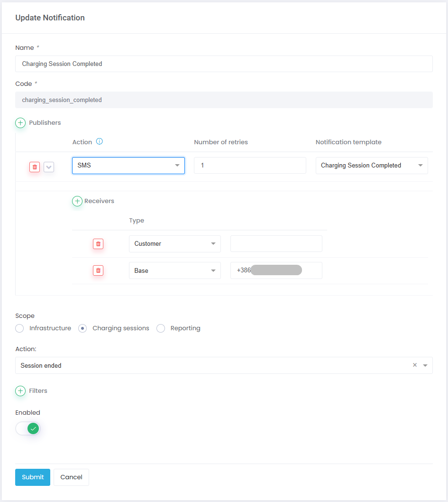Click the info icon next to Action
Screen dimensions: 448x502
pos(100,141)
